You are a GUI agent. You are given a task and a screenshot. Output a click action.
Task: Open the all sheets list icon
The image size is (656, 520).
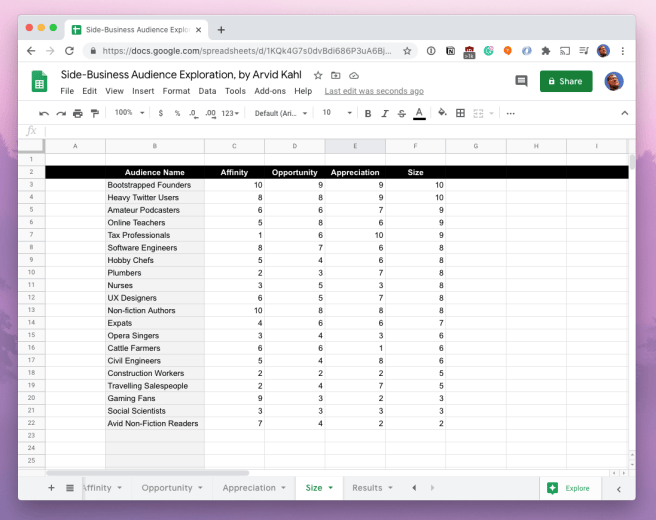70,488
